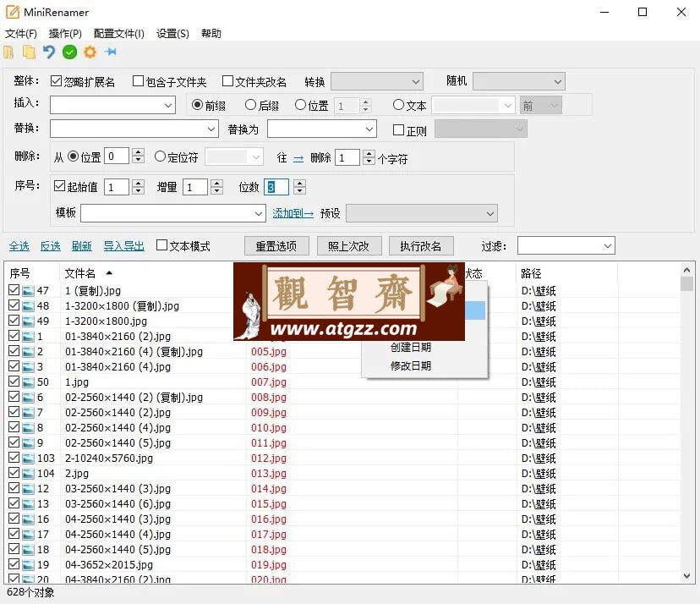Click file icon beside 04-3652×2015.jpg

(x=28, y=565)
